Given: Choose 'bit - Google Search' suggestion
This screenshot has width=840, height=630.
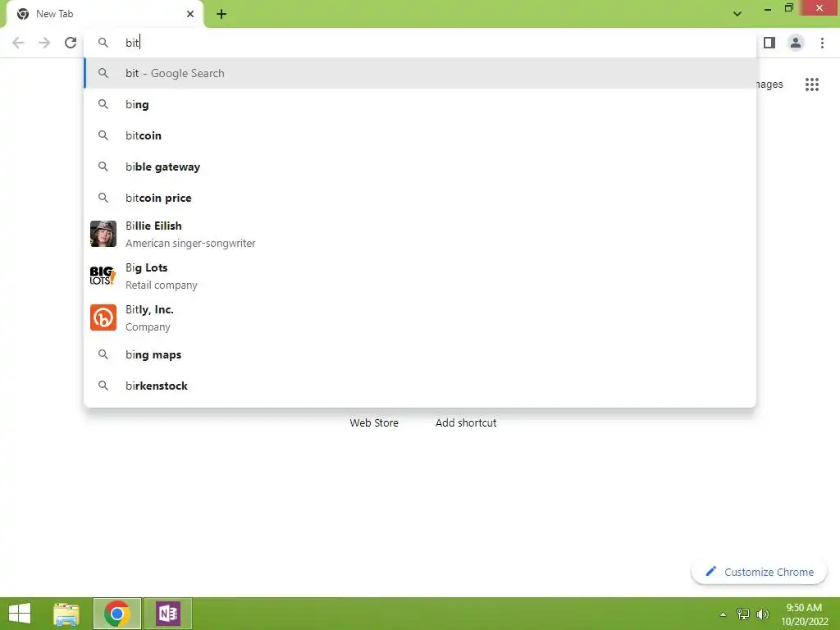Looking at the screenshot, I should (420, 73).
